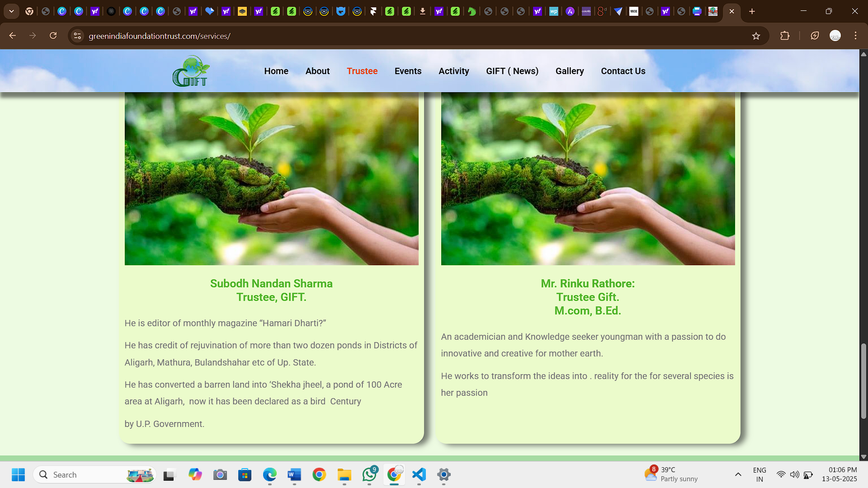Go back to previous page
This screenshot has height=488, width=868.
coord(13,36)
